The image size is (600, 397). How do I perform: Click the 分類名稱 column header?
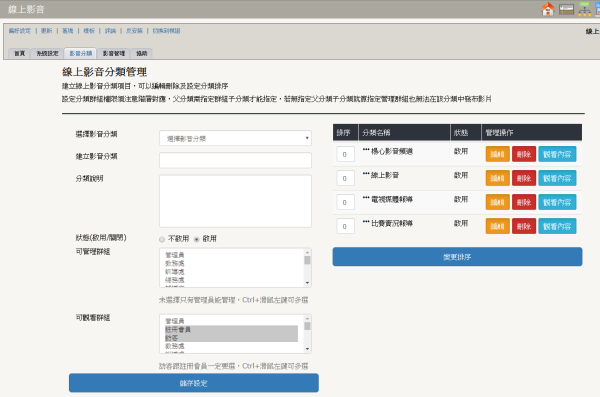[376, 133]
